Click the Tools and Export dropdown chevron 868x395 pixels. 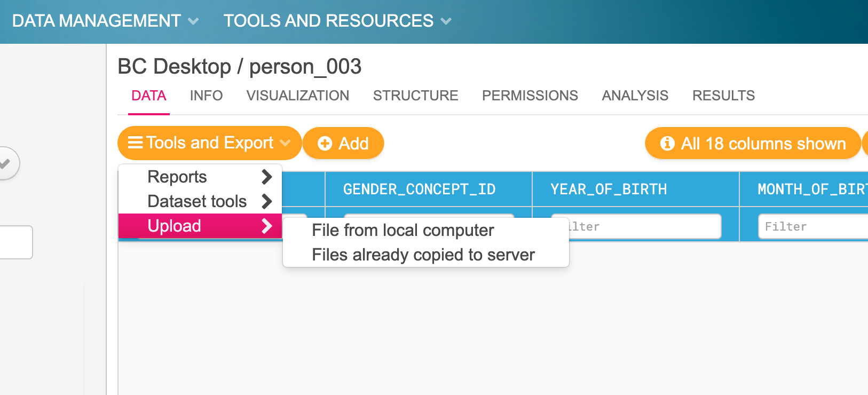285,143
